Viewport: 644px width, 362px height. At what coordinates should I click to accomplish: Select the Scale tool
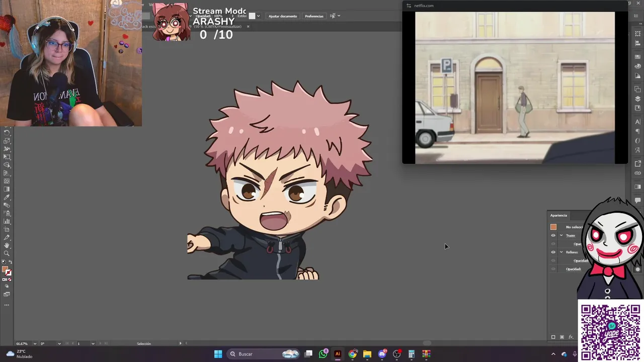click(7, 141)
